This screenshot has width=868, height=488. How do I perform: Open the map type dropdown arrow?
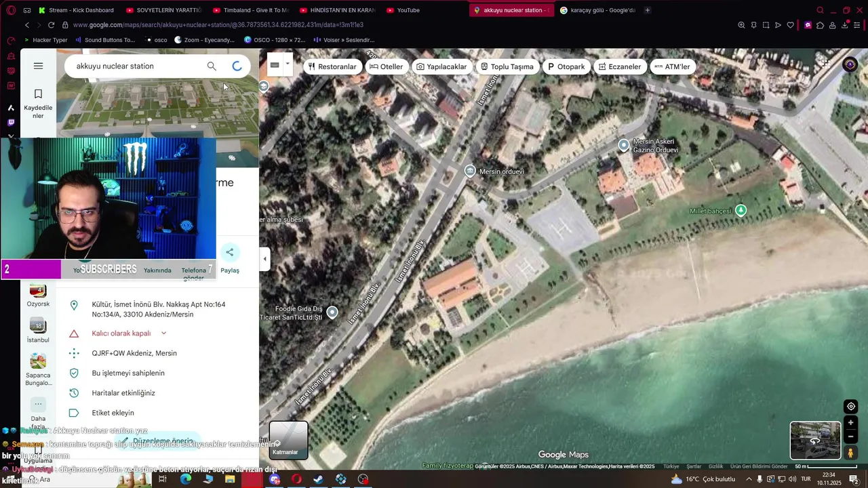pos(288,64)
